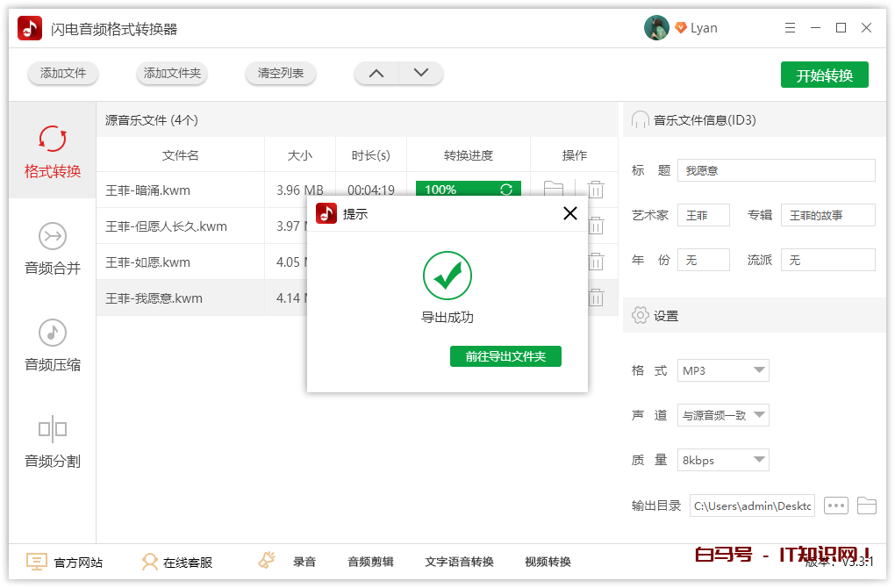Screen dimensions: 895x588
Task: Delete the 王菲-暗涌.kwm file with trash icon
Action: coord(596,190)
